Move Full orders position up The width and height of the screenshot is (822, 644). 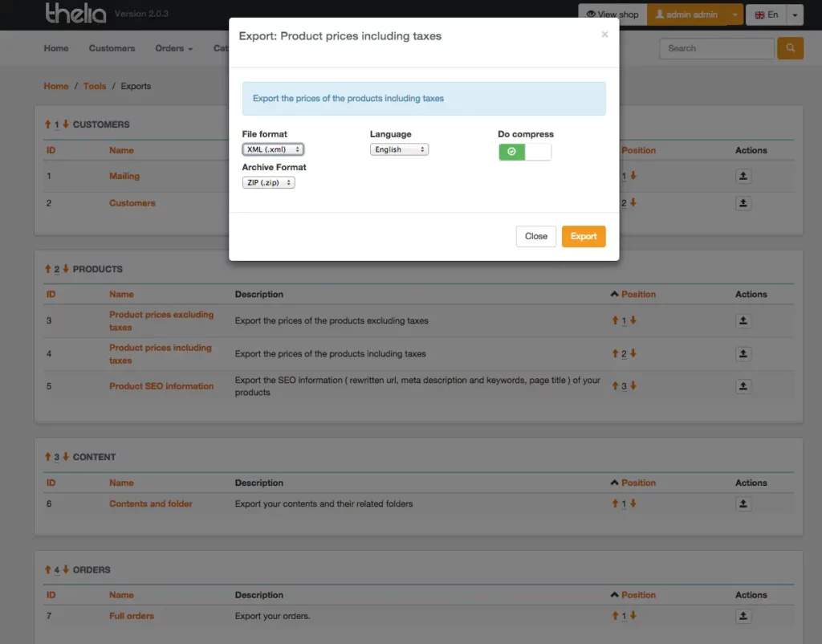[616, 616]
